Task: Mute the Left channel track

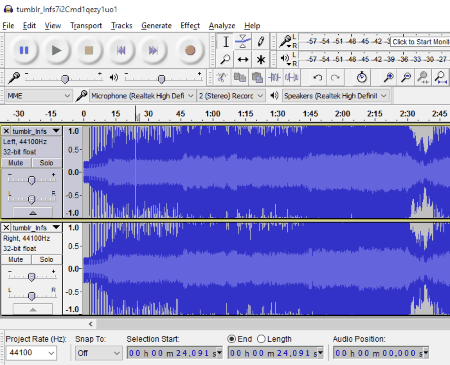Action: pos(16,163)
